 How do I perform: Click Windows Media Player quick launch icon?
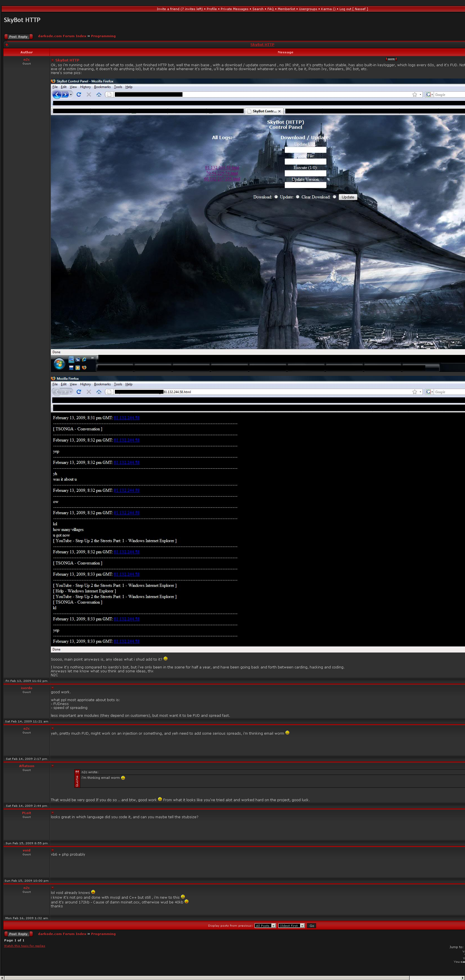(x=78, y=367)
